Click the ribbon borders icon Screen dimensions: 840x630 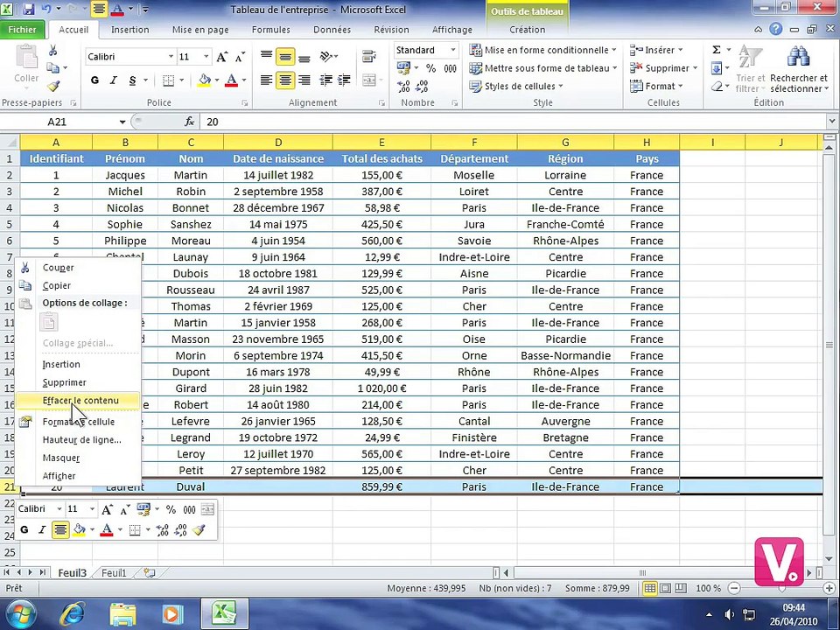tap(168, 80)
